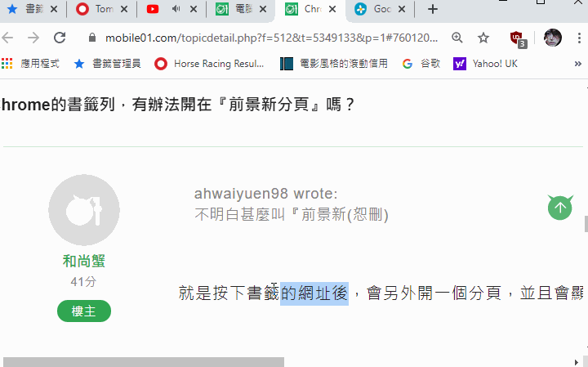
Task: Close the 'Goo' tab
Action: tap(402, 9)
